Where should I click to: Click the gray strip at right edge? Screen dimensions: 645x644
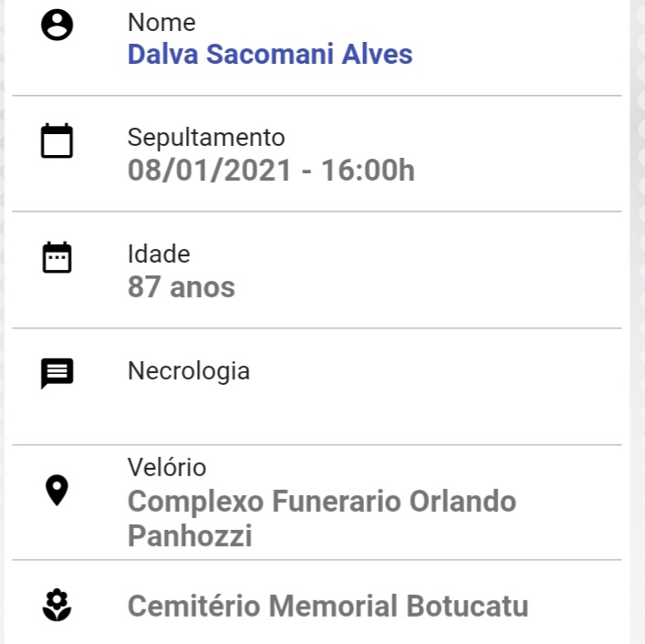pos(637,322)
